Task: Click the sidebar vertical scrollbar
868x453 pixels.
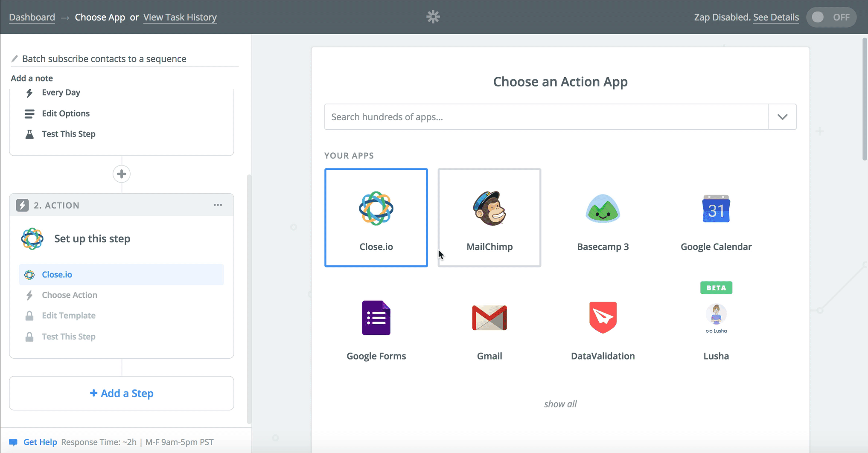Action: [249, 299]
